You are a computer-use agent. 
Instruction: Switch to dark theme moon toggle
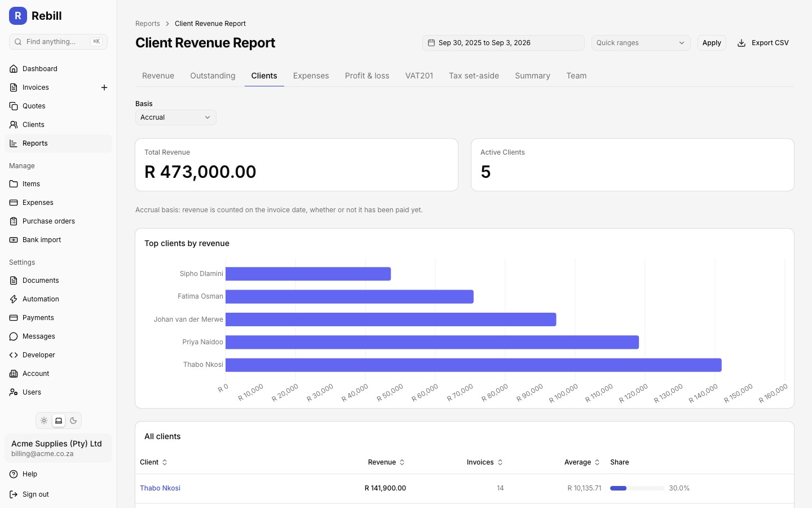point(73,421)
